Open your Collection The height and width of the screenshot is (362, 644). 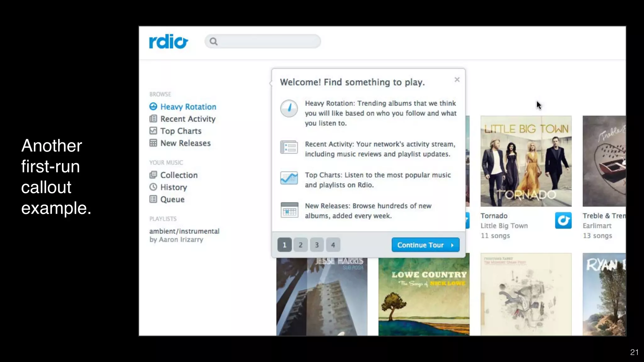pyautogui.click(x=179, y=175)
